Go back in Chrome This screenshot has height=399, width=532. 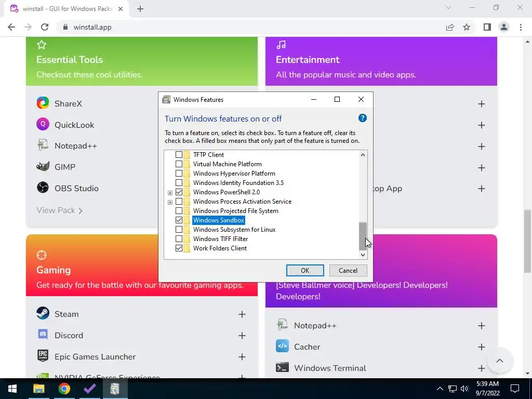point(11,27)
